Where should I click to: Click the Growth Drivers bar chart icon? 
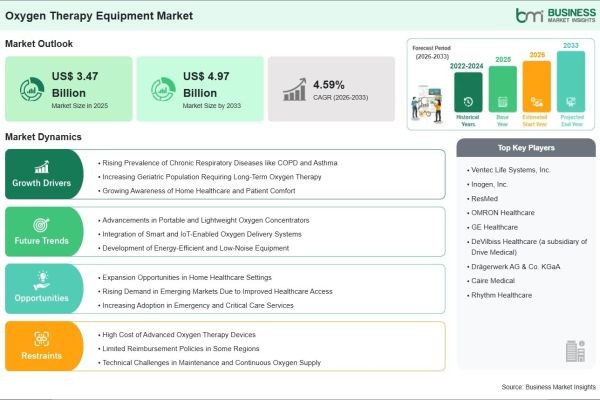coord(42,167)
